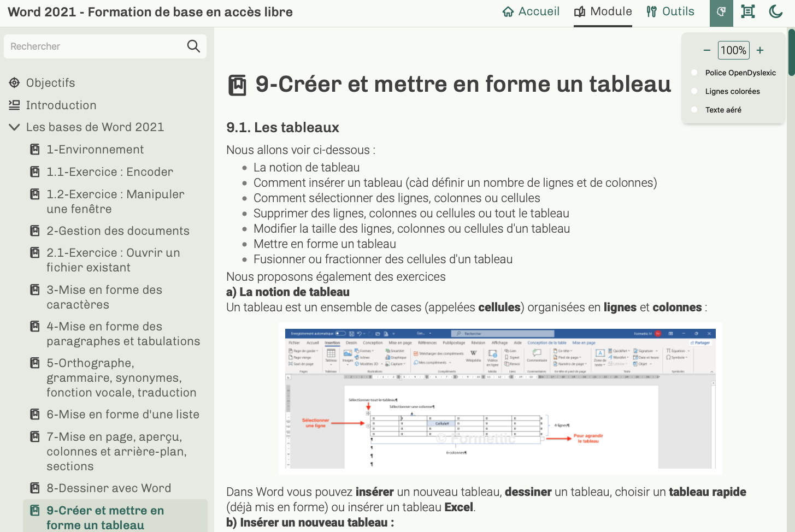This screenshot has height=532, width=795.
Task: Click subheading b) Insérer un nouveau tableau
Action: (x=310, y=523)
